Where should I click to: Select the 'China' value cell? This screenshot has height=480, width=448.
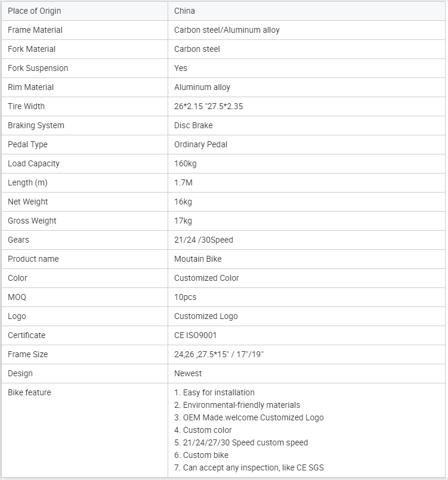coord(184,11)
